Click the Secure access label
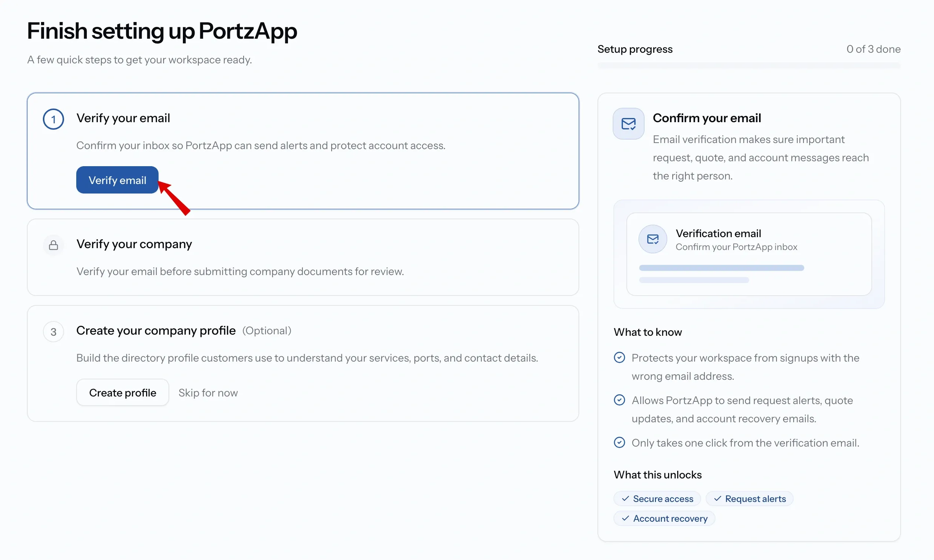The height and width of the screenshot is (560, 934). 663,499
